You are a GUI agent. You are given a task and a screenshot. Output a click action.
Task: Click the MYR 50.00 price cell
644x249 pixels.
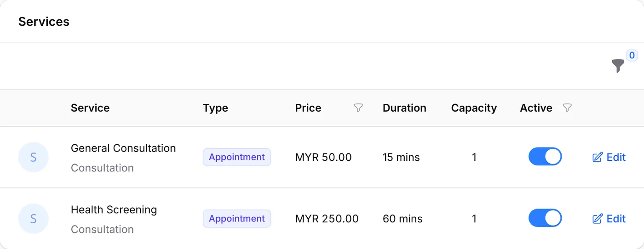tap(323, 157)
